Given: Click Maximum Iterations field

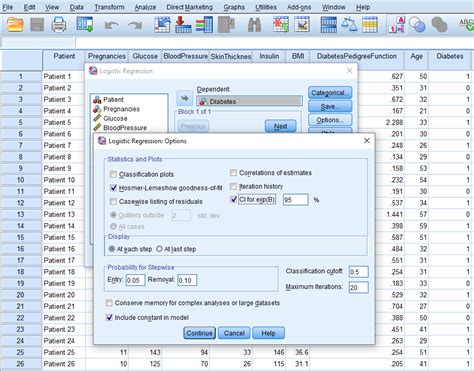Looking at the screenshot, I should [359, 287].
